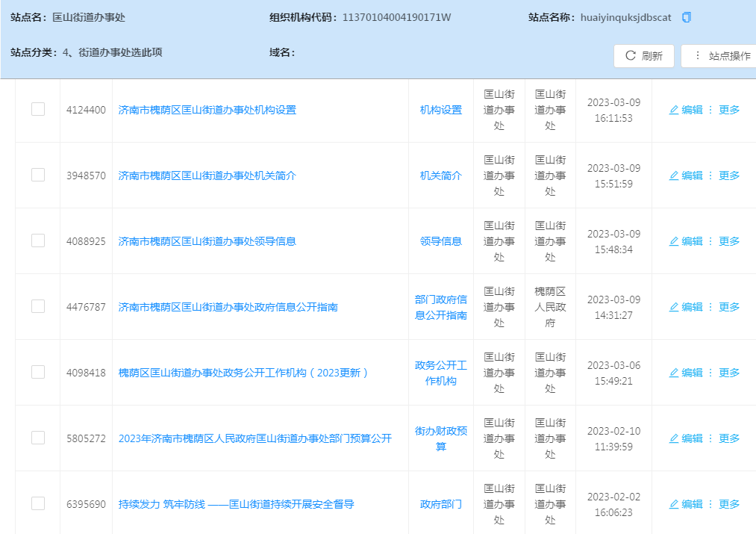Image resolution: width=756 pixels, height=534 pixels.
Task: Copy the site name huaiyinquksjdbscat
Action: click(x=687, y=17)
